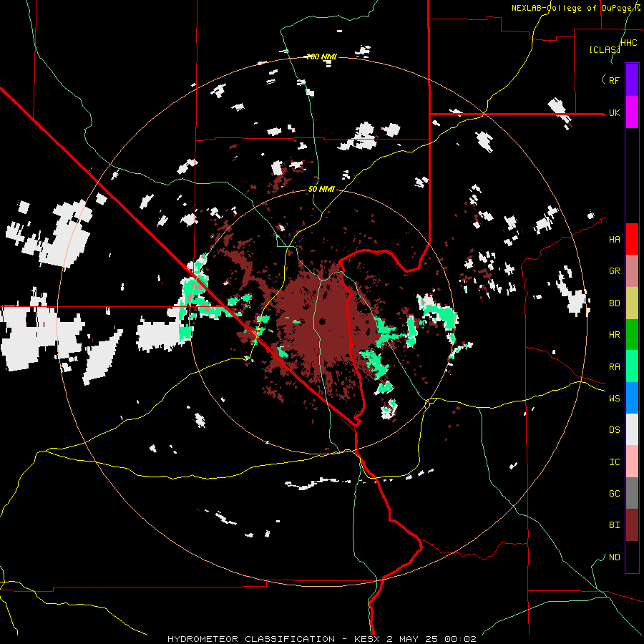Viewport: 644px width, 644px height.
Task: Click the RA legend label
Action: click(614, 367)
